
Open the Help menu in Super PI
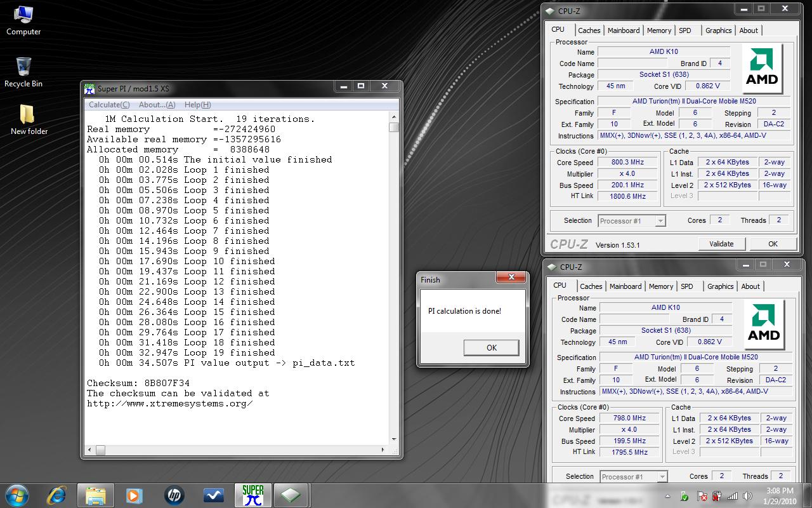coord(197,105)
